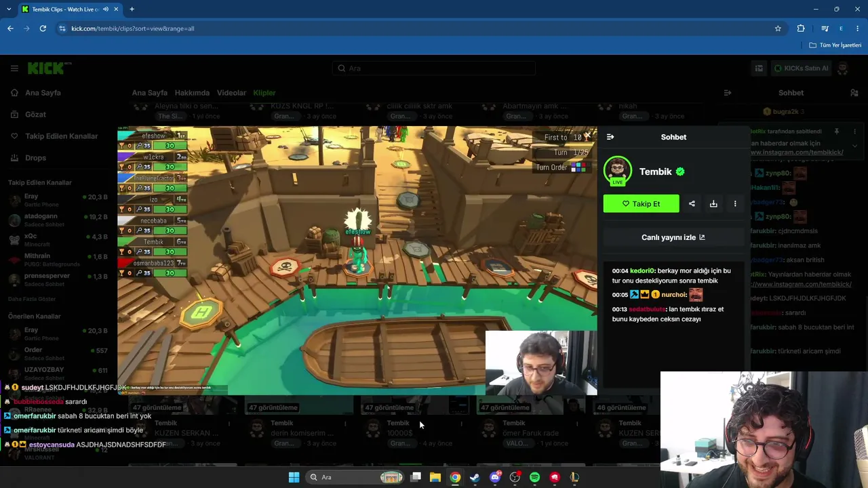Viewport: 868px width, 488px height.
Task: Open the hamburger sidebar menu icon
Action: pyautogui.click(x=14, y=68)
